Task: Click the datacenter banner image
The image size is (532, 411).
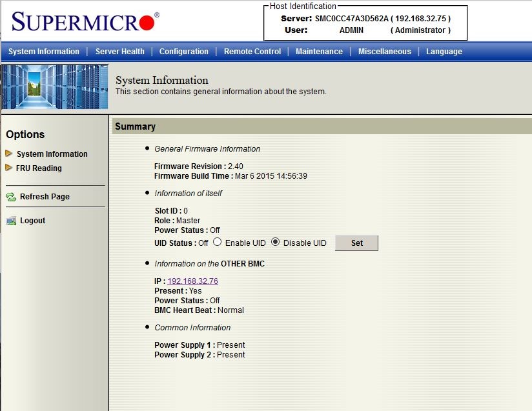Action: click(55, 86)
